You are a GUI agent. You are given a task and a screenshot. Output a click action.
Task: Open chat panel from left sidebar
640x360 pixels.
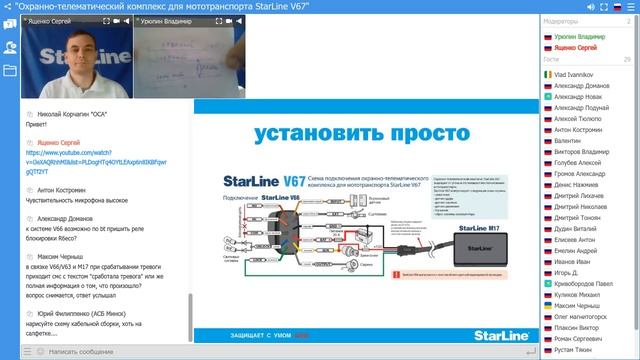point(10,24)
